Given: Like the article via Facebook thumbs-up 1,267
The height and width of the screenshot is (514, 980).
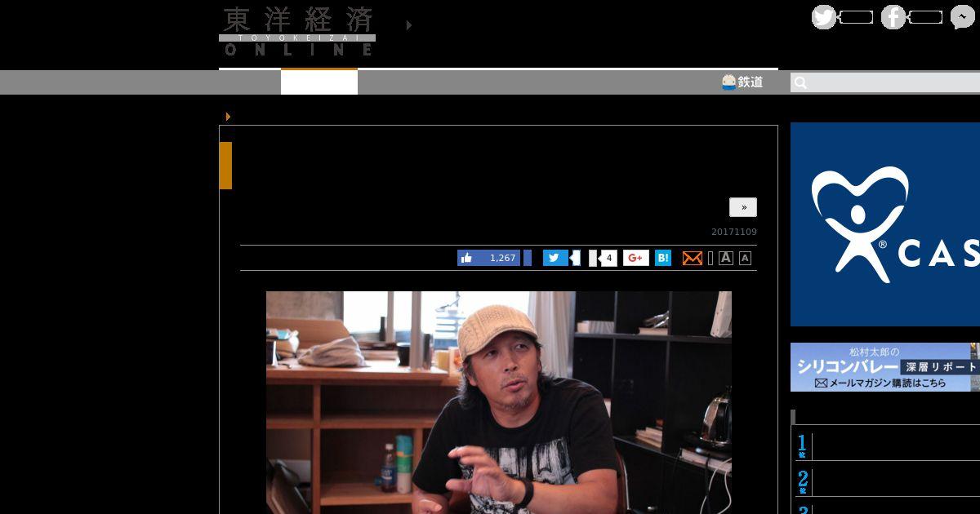Looking at the screenshot, I should tap(488, 258).
